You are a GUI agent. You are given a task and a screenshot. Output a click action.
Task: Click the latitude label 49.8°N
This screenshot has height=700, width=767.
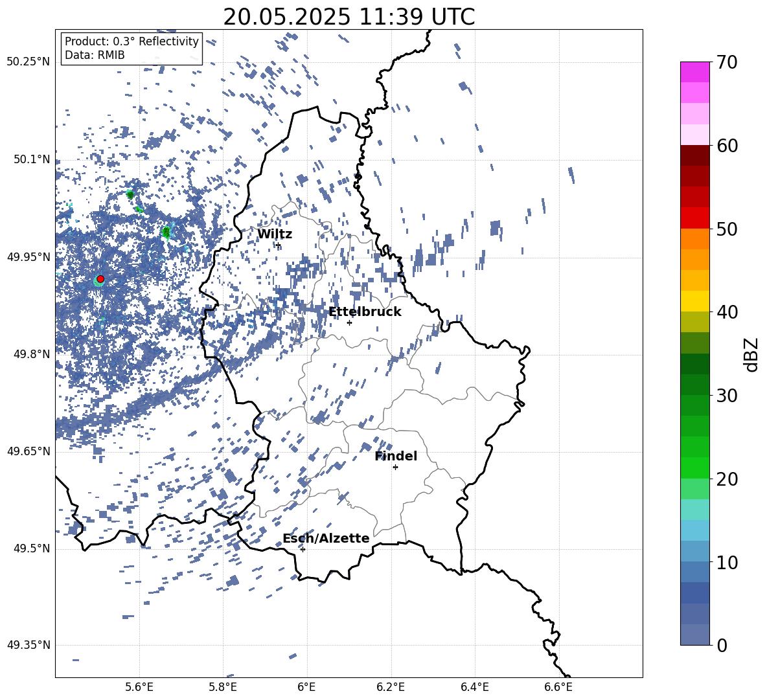coord(31,354)
